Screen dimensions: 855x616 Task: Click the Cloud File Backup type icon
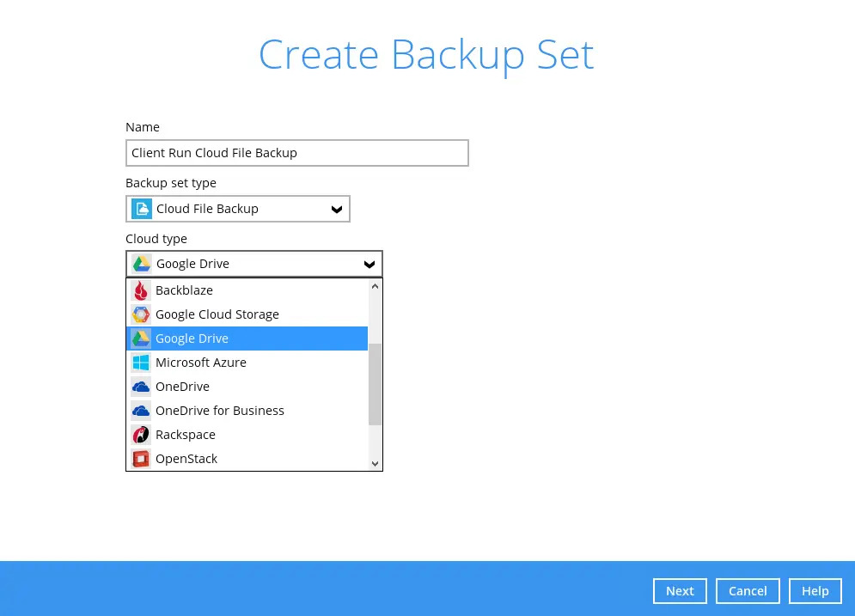click(142, 209)
